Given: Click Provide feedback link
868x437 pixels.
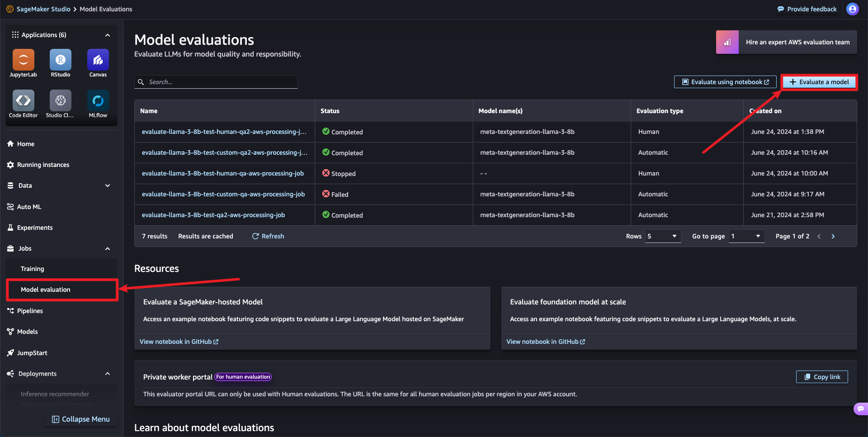Looking at the screenshot, I should tap(807, 9).
